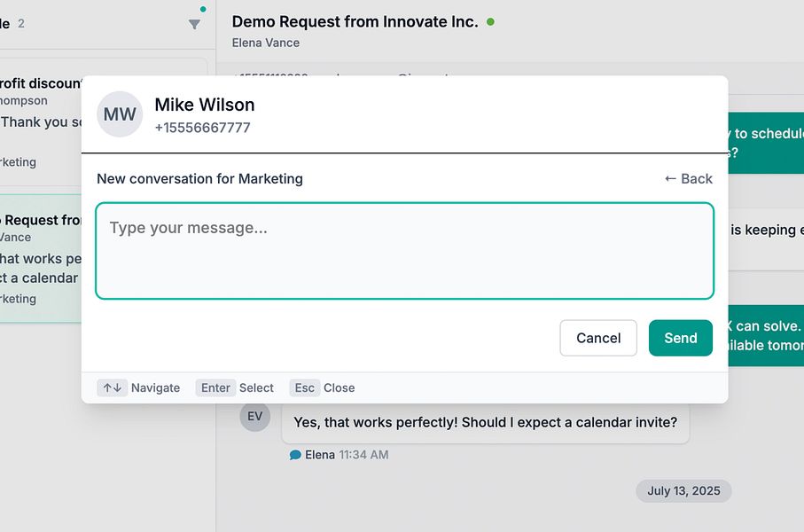Click the Esc Close keyboard hint chip
The image size is (804, 532).
pos(322,387)
